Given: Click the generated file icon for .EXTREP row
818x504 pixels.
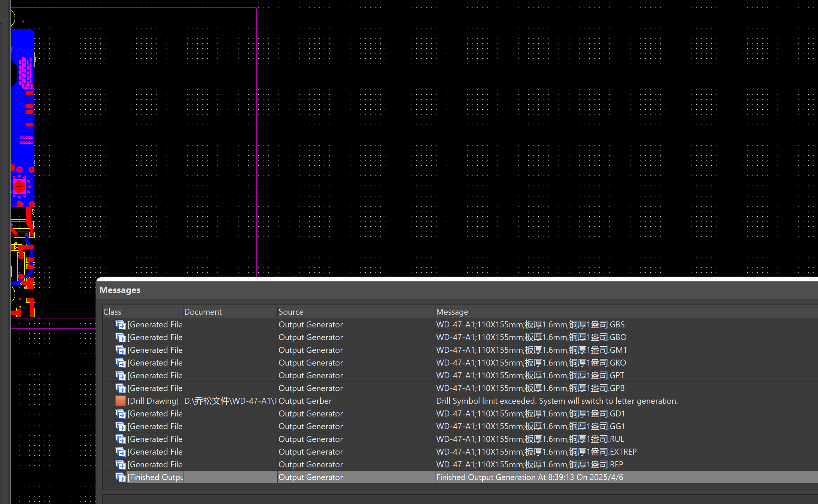Looking at the screenshot, I should 121,452.
